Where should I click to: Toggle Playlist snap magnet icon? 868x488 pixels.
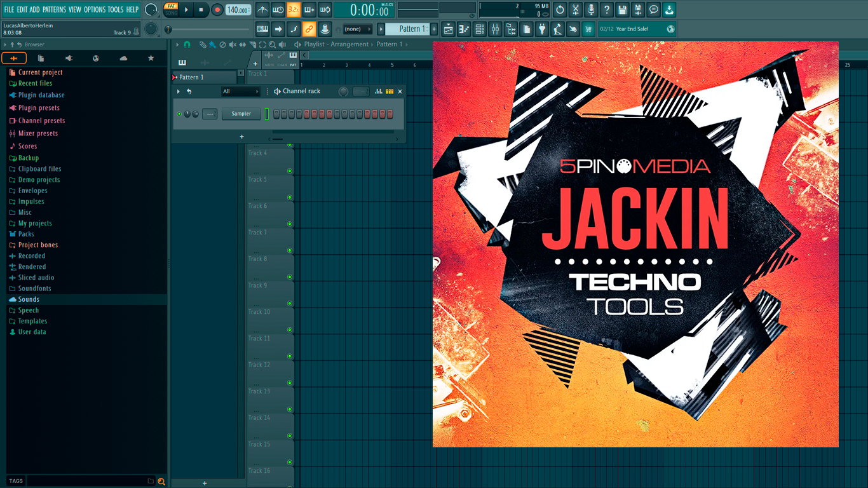coord(187,44)
